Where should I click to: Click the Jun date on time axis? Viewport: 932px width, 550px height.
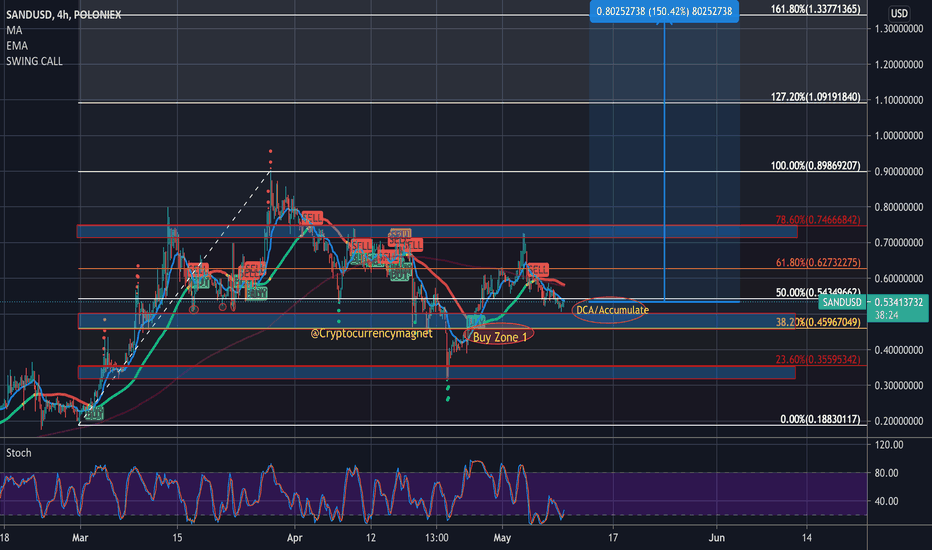(717, 538)
